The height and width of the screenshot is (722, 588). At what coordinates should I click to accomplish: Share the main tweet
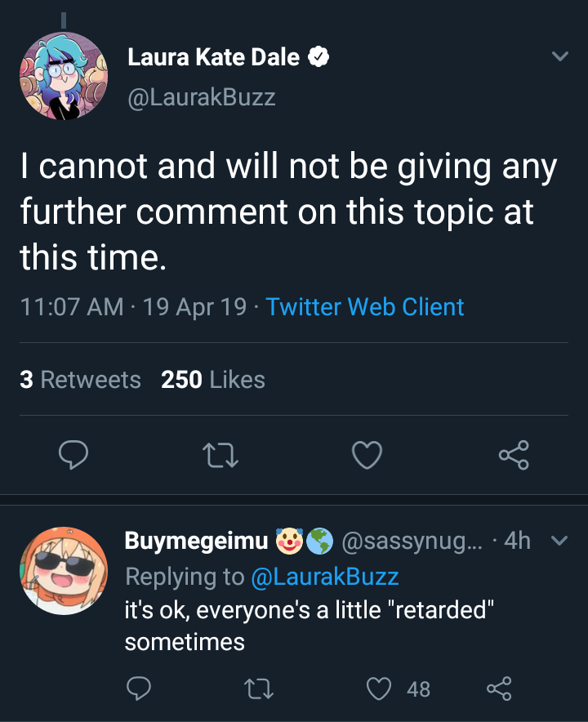(514, 455)
